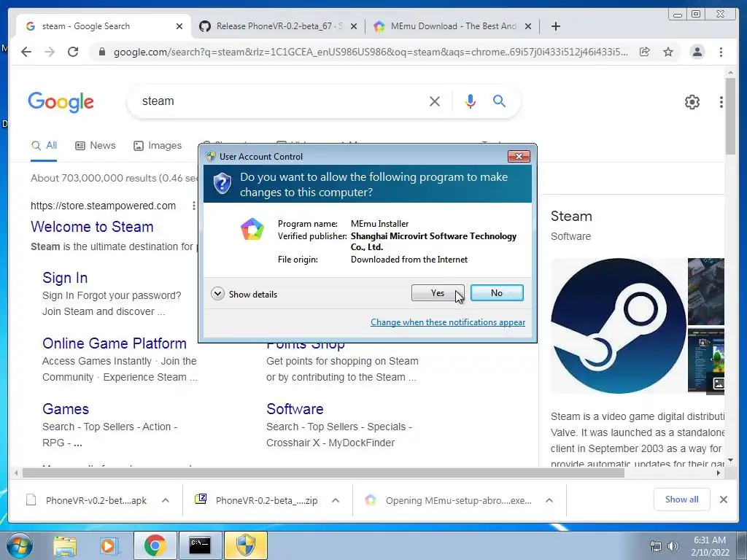Click the UAC shield taskbar icon
747x560 pixels.
coord(245,545)
